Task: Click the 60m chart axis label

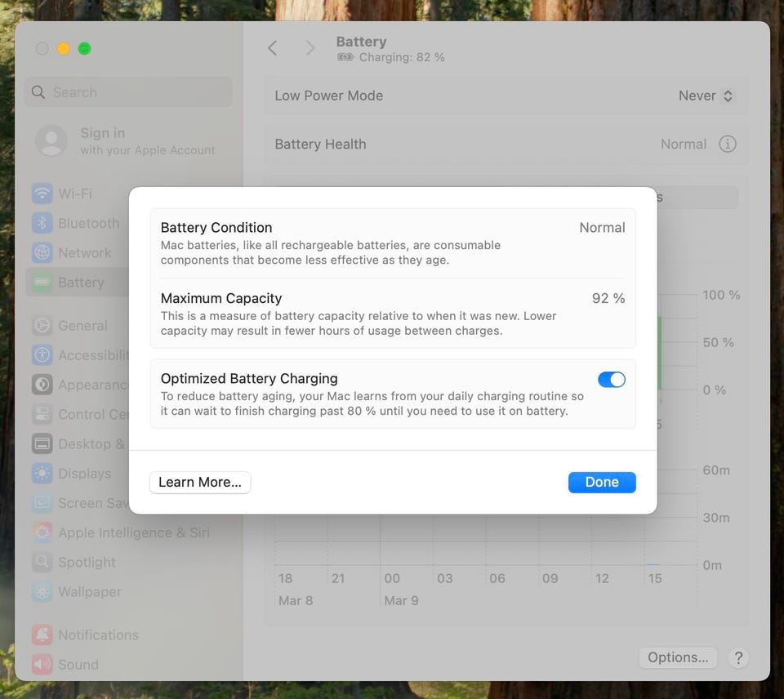Action: pos(716,470)
